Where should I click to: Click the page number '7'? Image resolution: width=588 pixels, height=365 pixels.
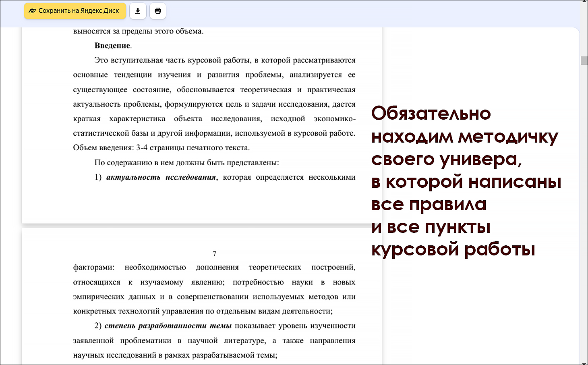click(214, 254)
